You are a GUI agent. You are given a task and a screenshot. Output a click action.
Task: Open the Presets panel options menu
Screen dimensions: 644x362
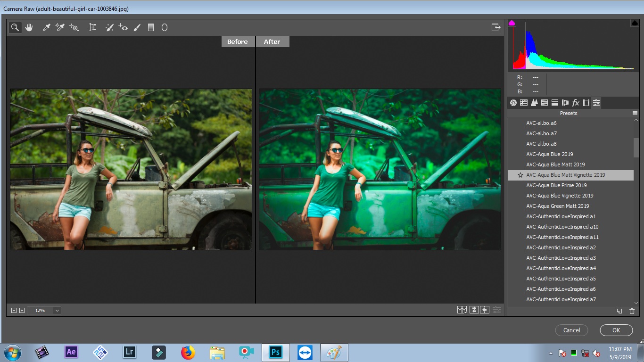(x=635, y=113)
